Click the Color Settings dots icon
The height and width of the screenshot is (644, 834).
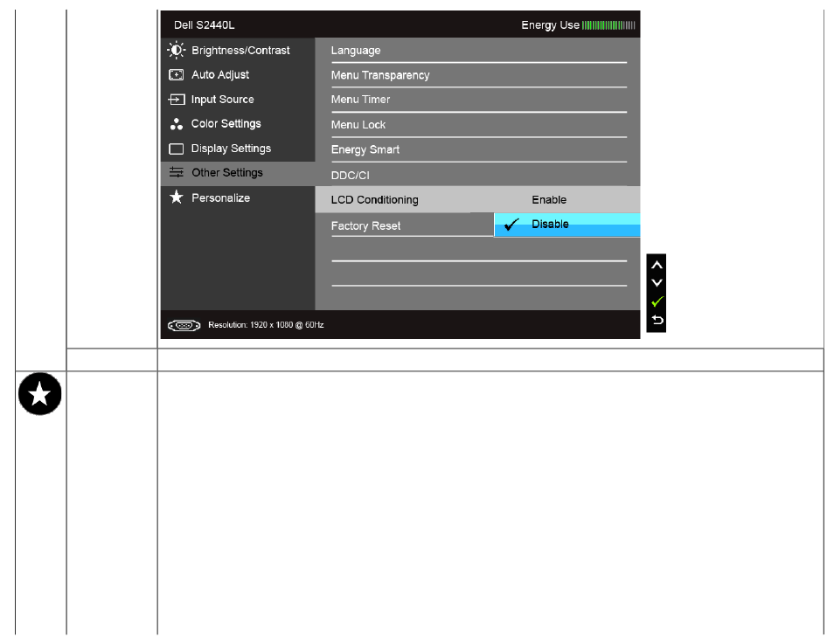pyautogui.click(x=176, y=124)
